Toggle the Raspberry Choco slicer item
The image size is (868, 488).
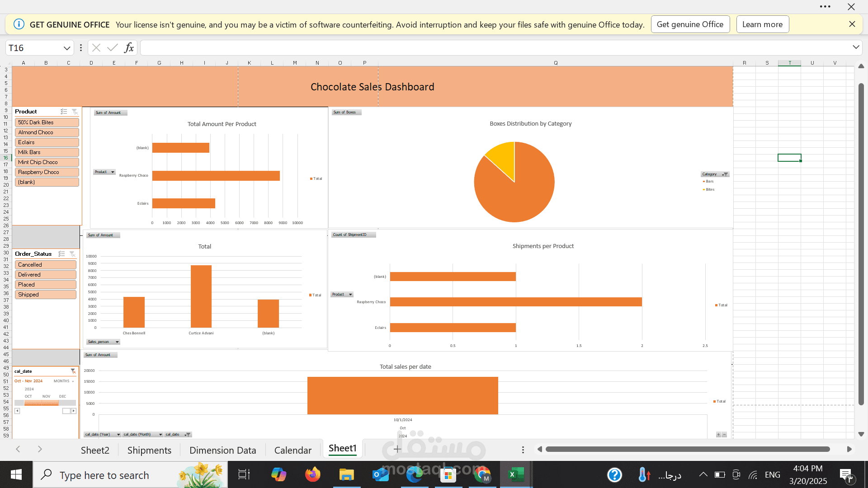tap(47, 172)
